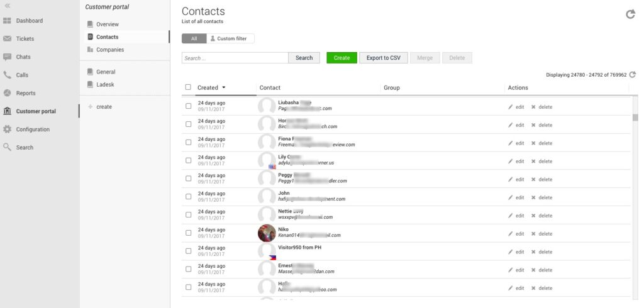Tick the select-all checkbox in header
Image resolution: width=644 pixels, height=308 pixels.
pos(188,87)
